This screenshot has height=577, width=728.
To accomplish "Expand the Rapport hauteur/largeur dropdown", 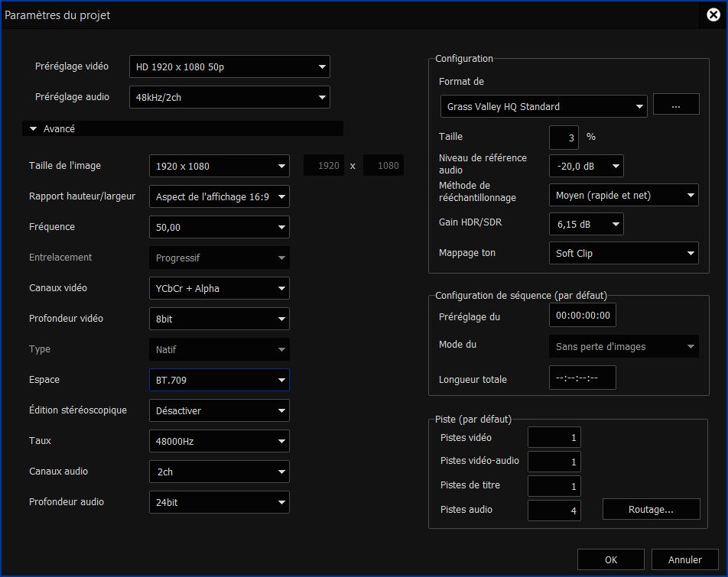I will [219, 196].
